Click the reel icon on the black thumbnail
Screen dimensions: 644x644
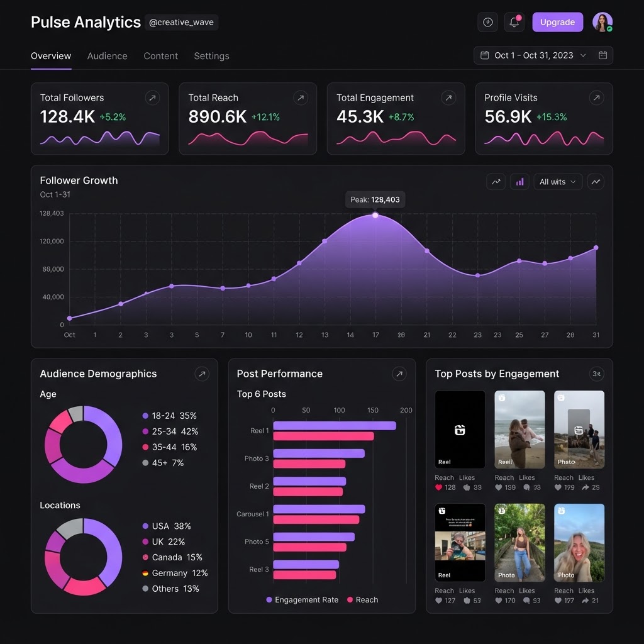[460, 430]
